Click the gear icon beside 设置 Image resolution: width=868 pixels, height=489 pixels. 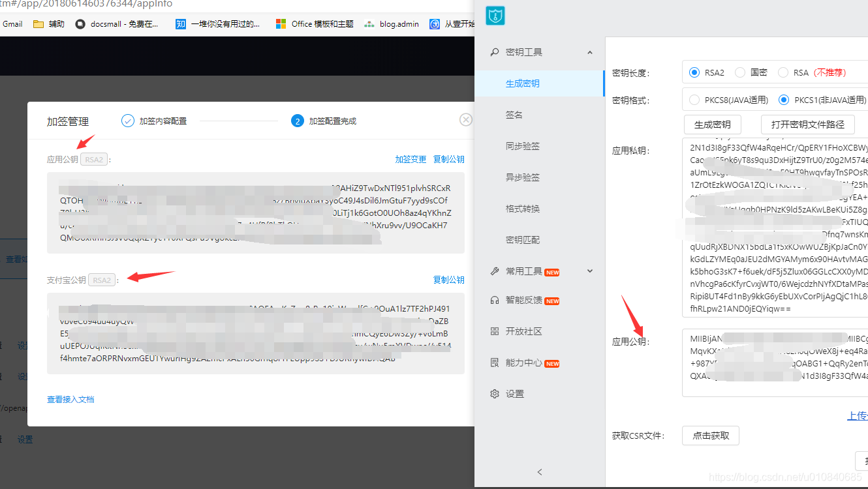click(x=495, y=394)
